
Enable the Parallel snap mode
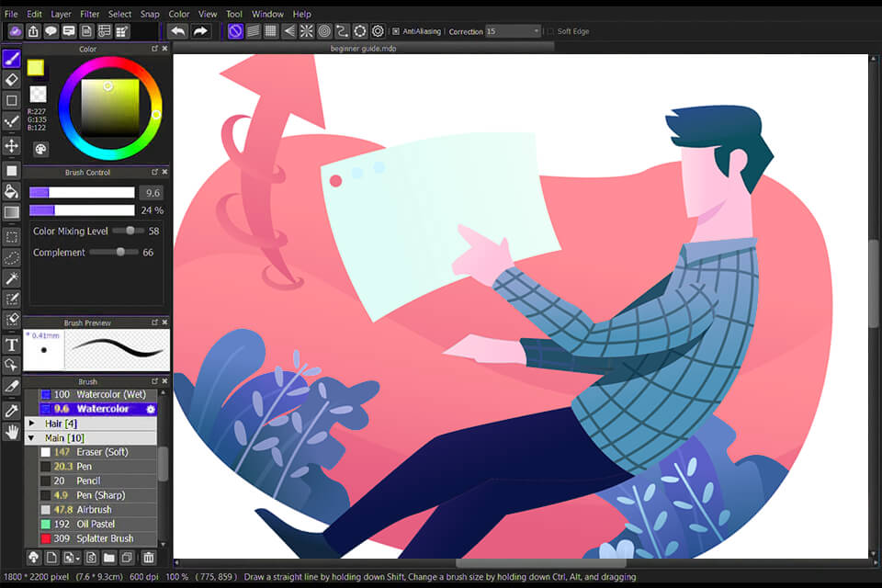point(254,30)
